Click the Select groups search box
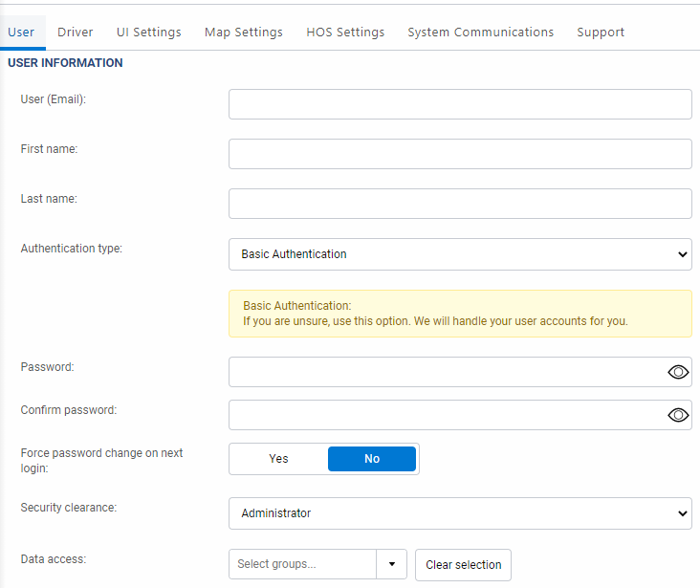700x588 pixels. coord(302,565)
